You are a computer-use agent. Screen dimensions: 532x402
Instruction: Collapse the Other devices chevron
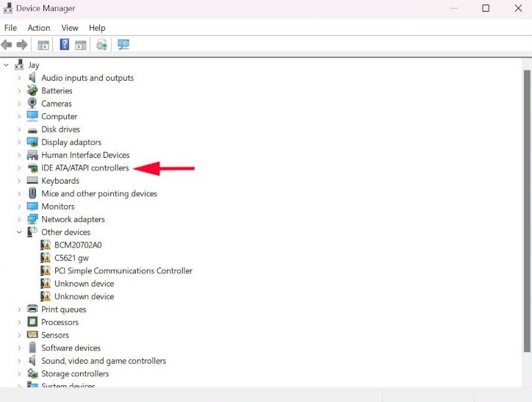click(x=19, y=232)
